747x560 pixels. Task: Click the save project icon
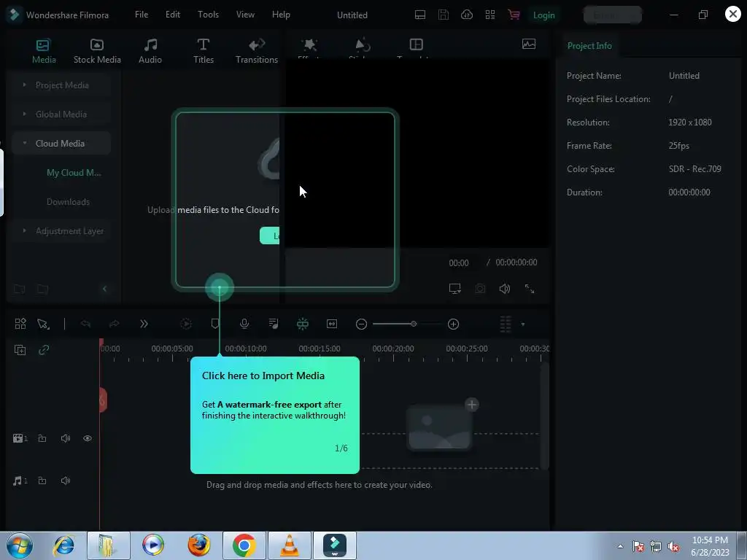[x=444, y=15]
